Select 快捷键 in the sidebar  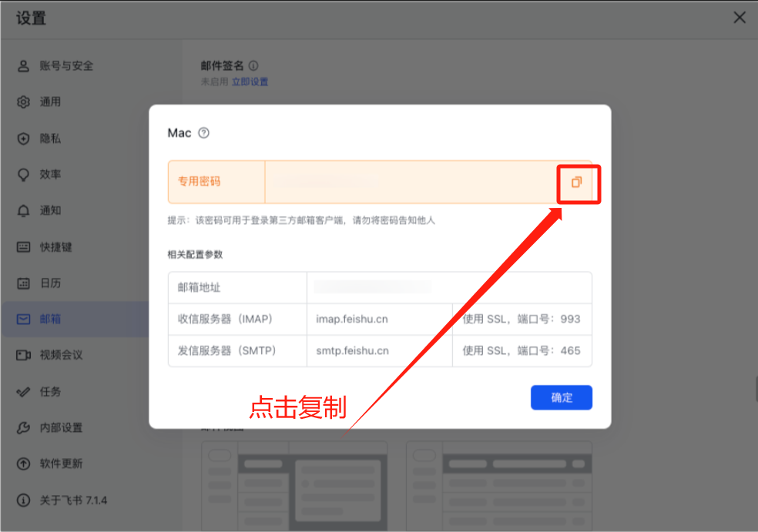pos(55,247)
